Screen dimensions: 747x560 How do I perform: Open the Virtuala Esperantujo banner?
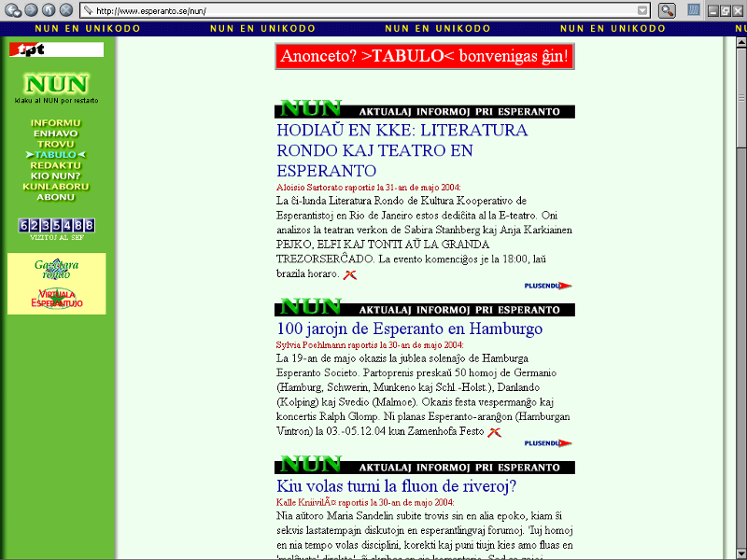coord(56,299)
